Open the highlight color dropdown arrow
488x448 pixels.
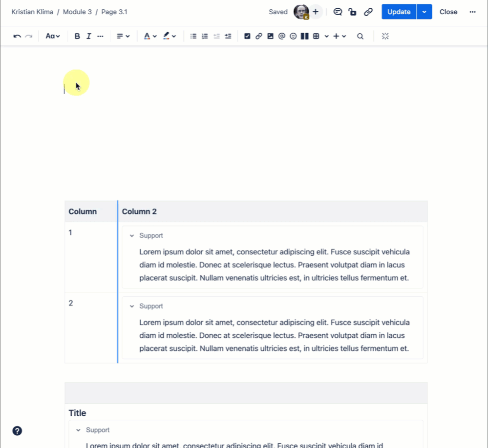pos(174,37)
